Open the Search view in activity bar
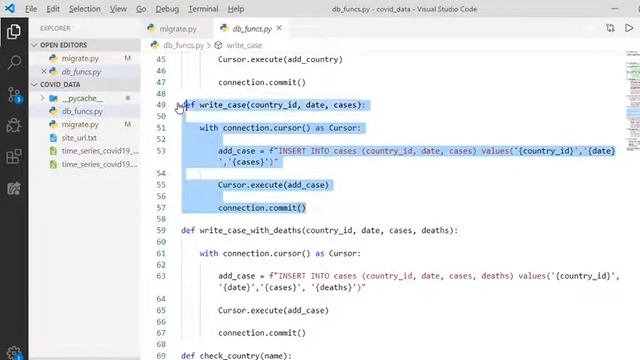The image size is (640, 360). pyautogui.click(x=14, y=62)
